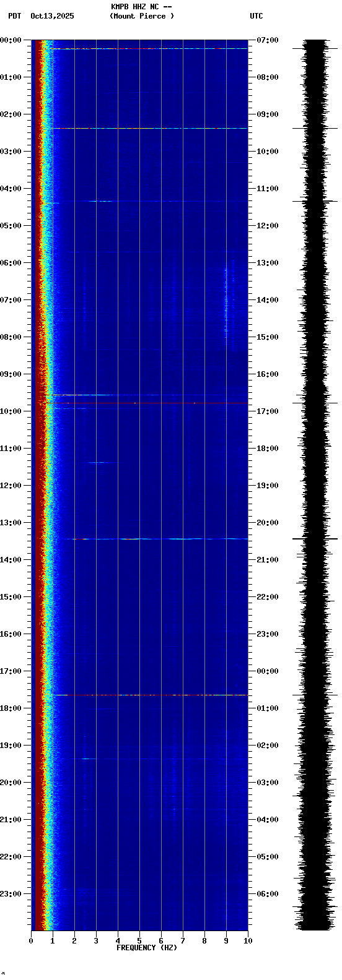Image resolution: width=342 pixels, height=980 pixels.
Task: Click the 07:00 UTC time label
Action: 268,40
